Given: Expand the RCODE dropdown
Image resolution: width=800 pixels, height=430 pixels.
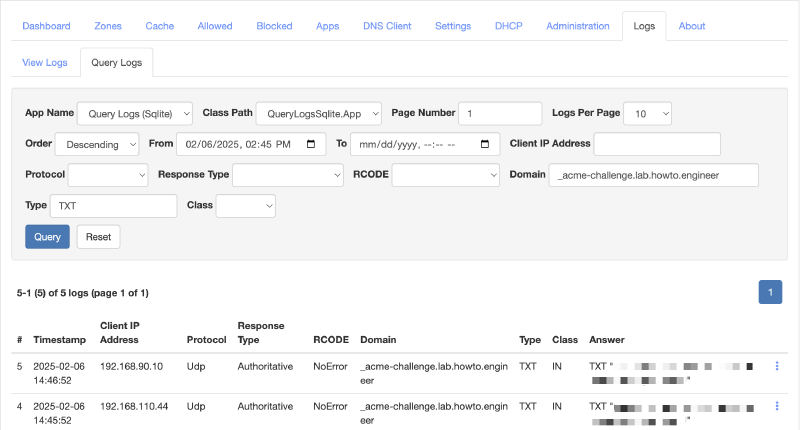Looking at the screenshot, I should pyautogui.click(x=445, y=175).
